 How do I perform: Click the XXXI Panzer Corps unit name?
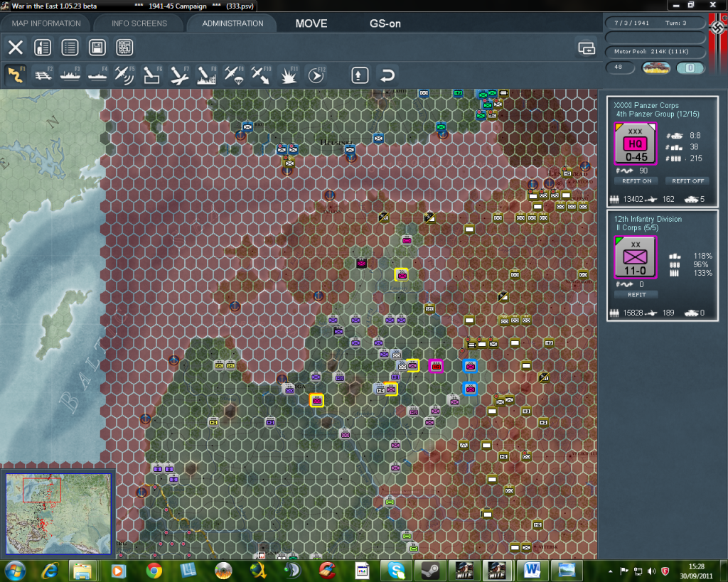(x=646, y=105)
